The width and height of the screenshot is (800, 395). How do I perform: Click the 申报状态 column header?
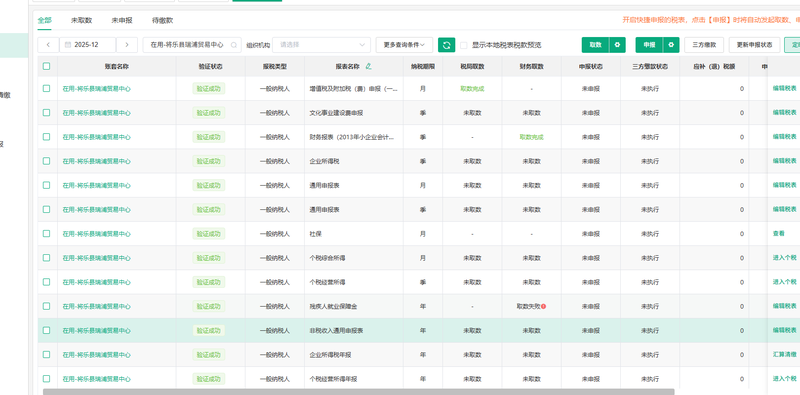click(591, 66)
